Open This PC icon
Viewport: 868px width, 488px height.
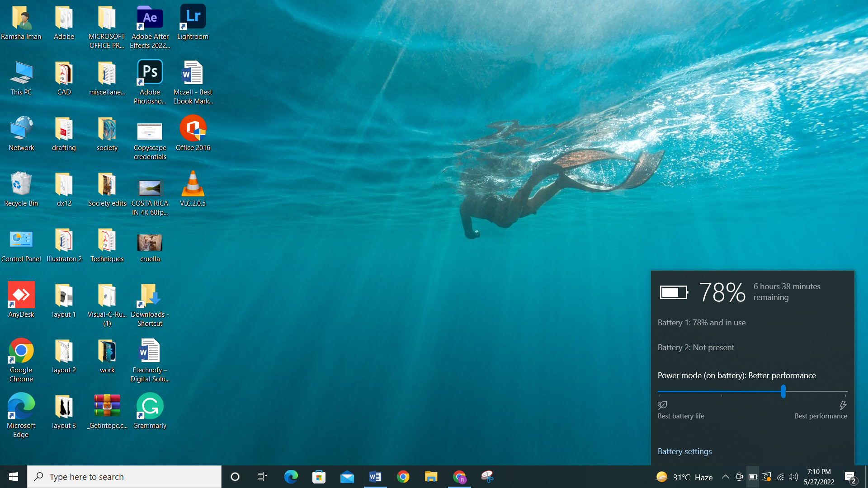pyautogui.click(x=21, y=78)
